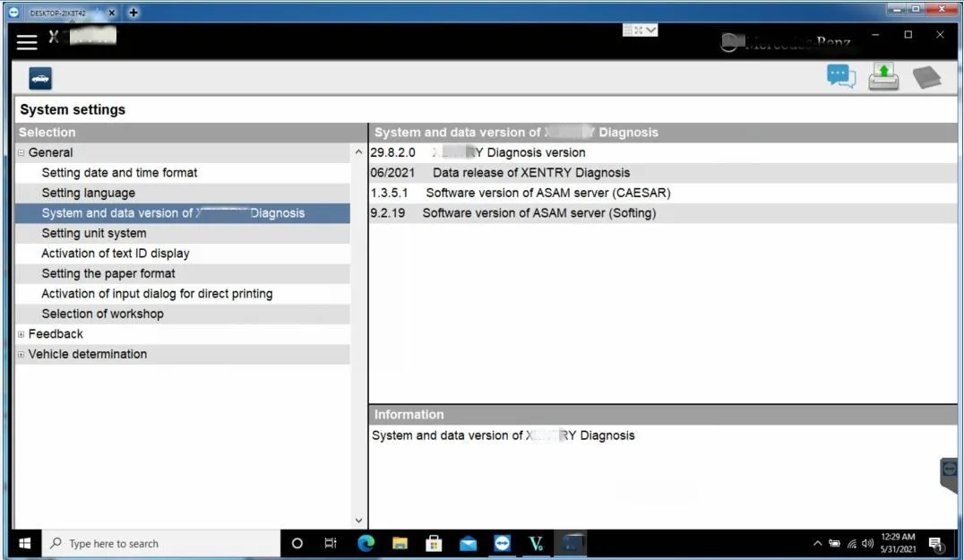The width and height of the screenshot is (964, 560).
Task: Click the Vehicle determination label
Action: (x=87, y=354)
